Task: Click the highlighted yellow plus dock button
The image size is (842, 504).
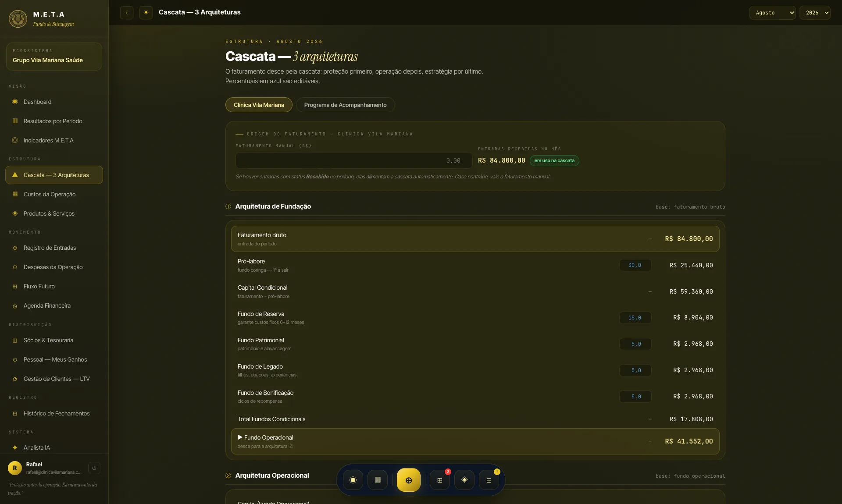Action: 409,480
